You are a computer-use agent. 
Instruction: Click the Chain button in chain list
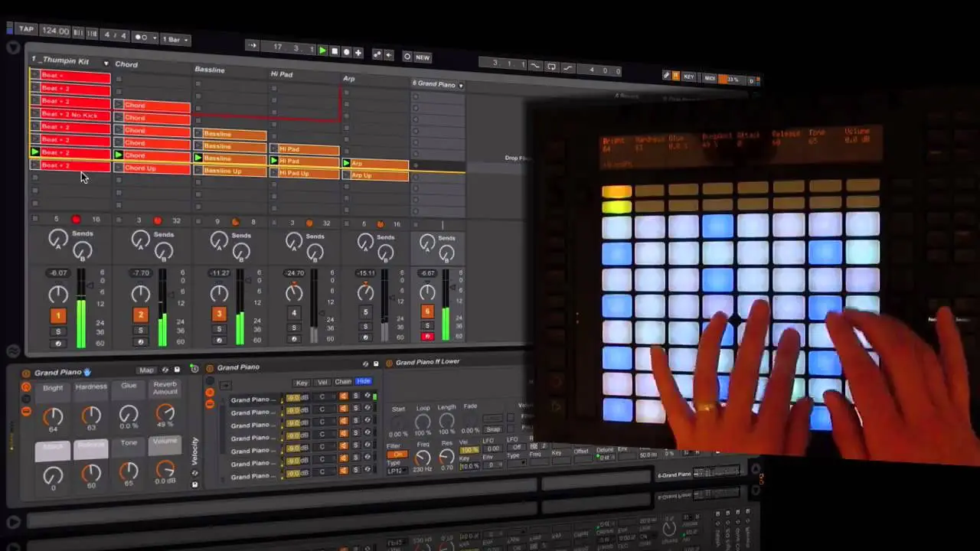click(x=343, y=381)
